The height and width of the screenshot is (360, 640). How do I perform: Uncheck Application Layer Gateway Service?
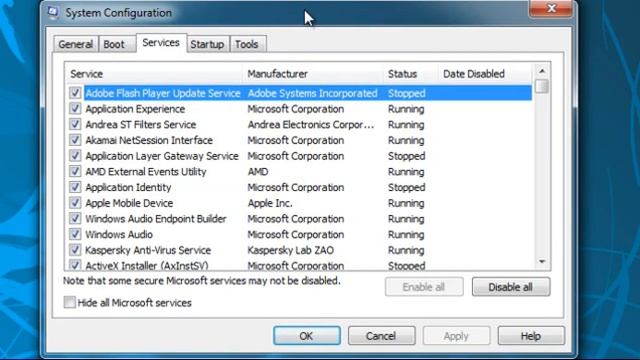[x=75, y=156]
